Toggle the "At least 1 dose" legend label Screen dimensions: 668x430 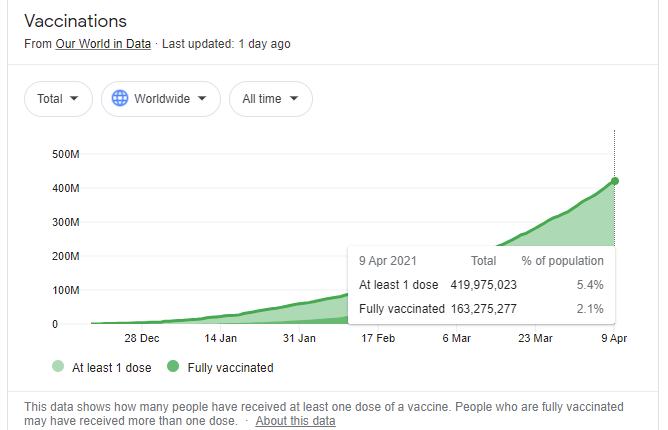click(111, 367)
